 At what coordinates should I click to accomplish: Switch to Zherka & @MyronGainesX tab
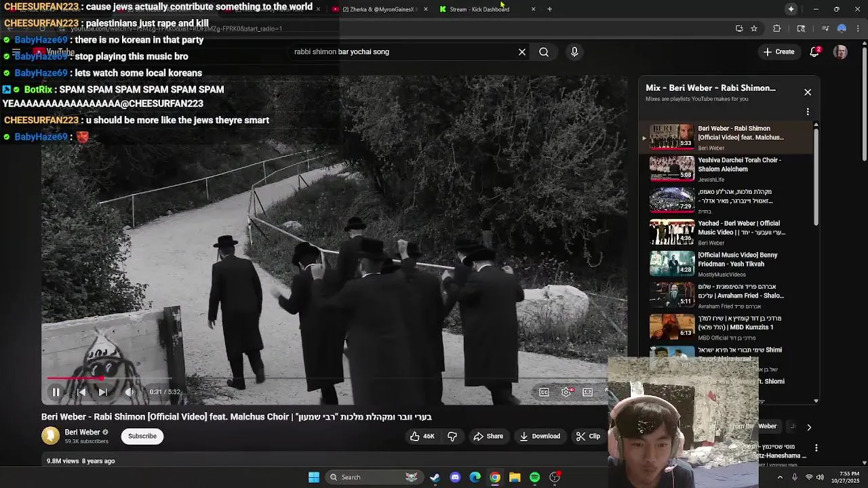[x=378, y=9]
